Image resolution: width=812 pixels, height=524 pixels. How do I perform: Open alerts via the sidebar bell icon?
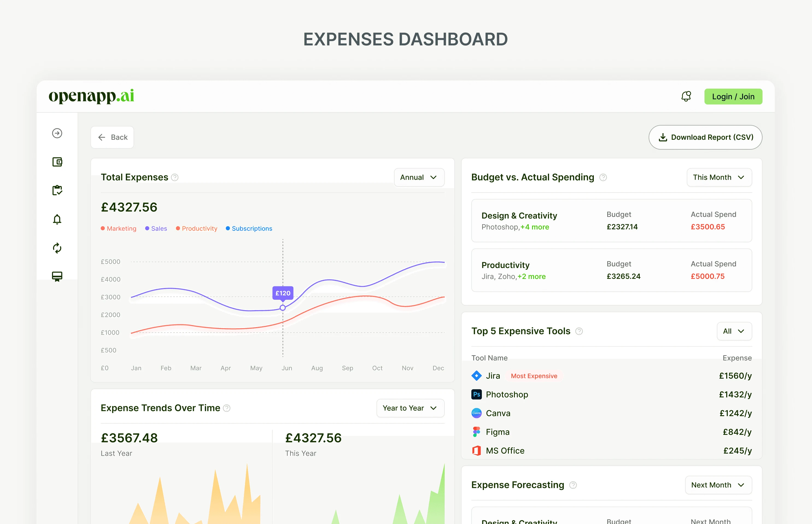tap(57, 219)
